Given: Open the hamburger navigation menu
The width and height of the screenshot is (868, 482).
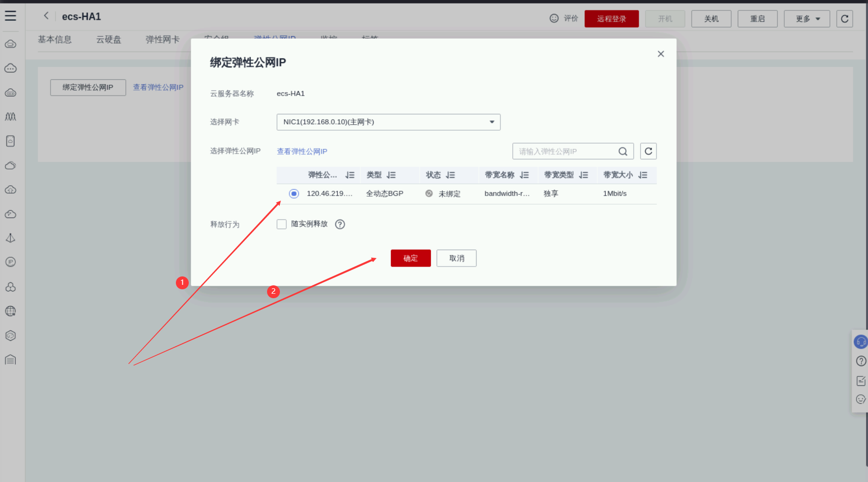Looking at the screenshot, I should point(10,16).
